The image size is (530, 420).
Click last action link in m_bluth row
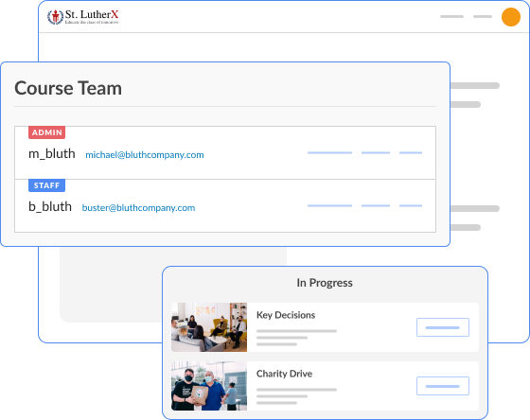point(411,152)
